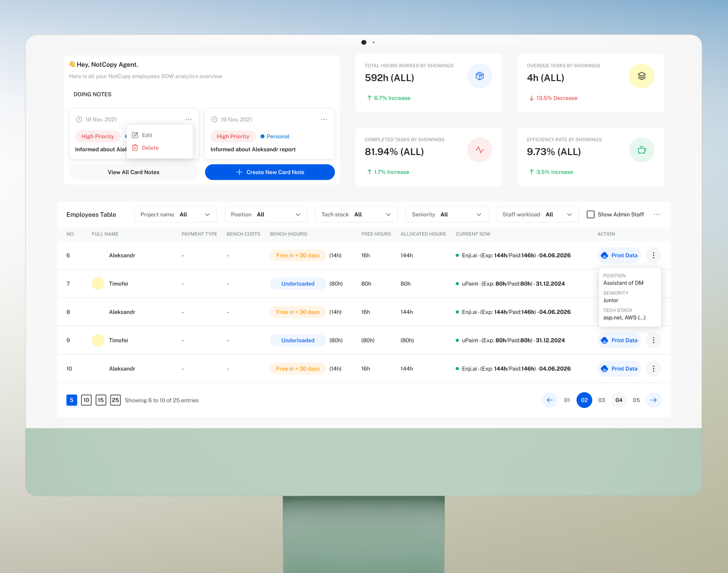The image size is (728, 573).
Task: Open row 9 kebab actions menu
Action: pos(653,341)
